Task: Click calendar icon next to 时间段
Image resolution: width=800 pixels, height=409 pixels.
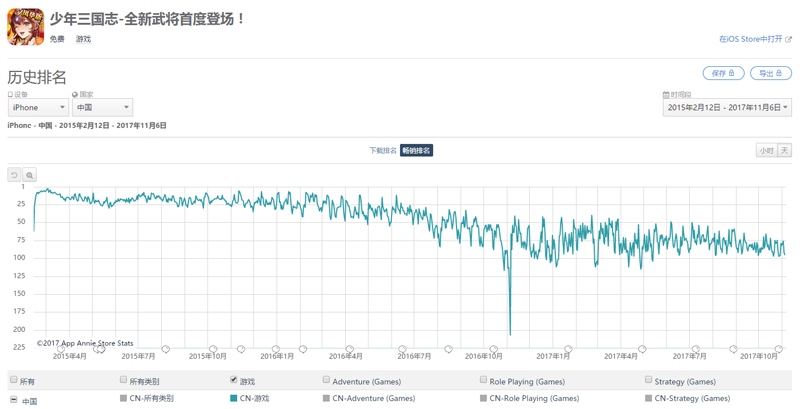Action: [666, 94]
